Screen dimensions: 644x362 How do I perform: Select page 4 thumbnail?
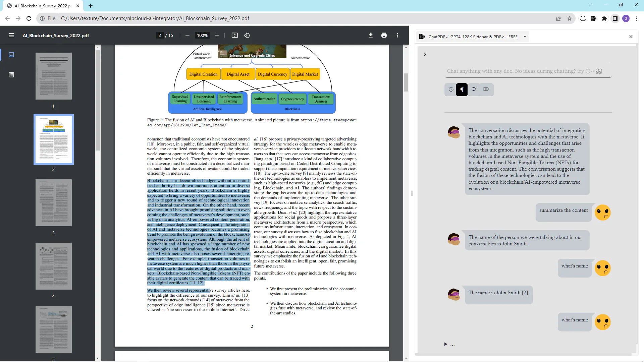tap(54, 266)
